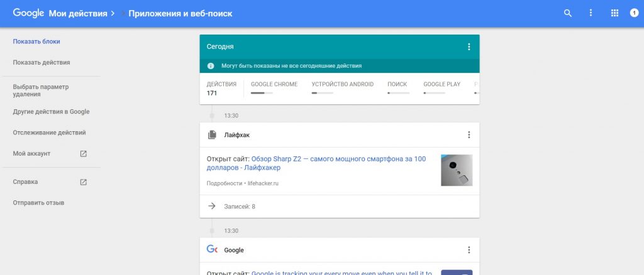The height and width of the screenshot is (275, 644).
Task: Open three-dot menu on Сегодня card
Action: pyautogui.click(x=469, y=46)
